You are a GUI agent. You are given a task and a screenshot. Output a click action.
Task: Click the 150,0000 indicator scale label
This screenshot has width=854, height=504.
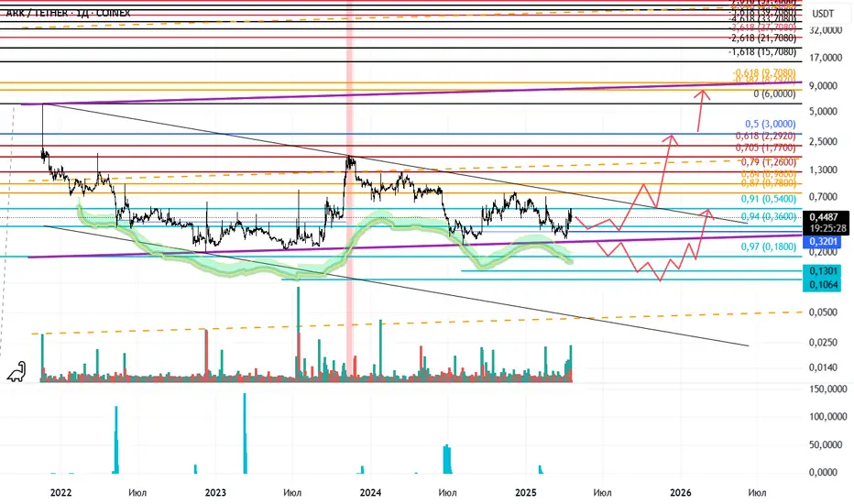coord(827,389)
